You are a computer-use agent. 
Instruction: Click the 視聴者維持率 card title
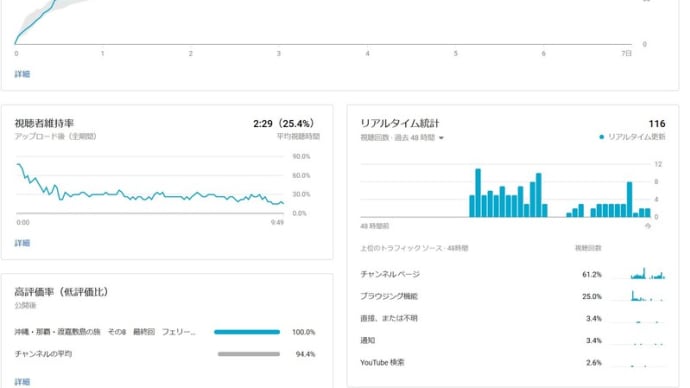tap(44, 123)
